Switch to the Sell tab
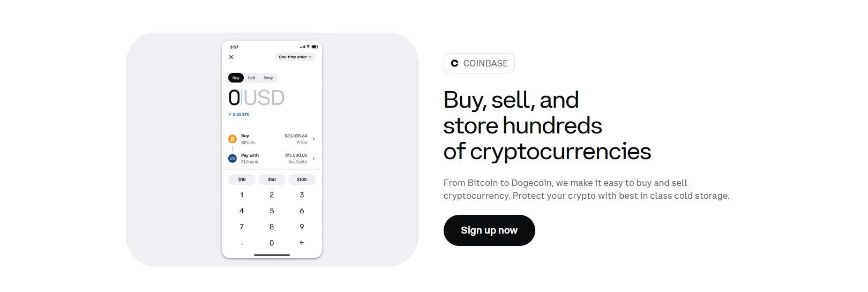This screenshot has height=292, width=868. pyautogui.click(x=251, y=78)
